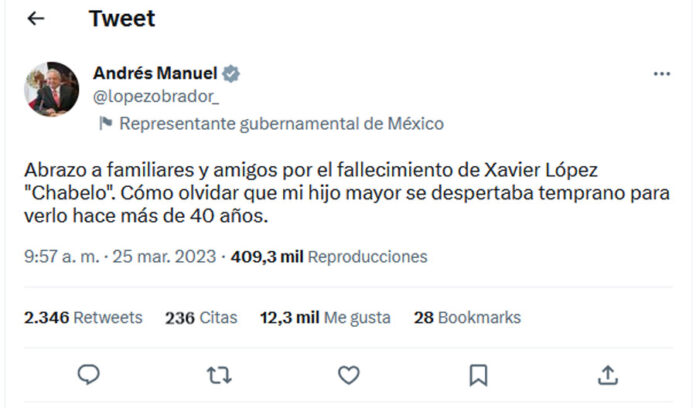
Task: Click the 409,3 mil Reproducciones count
Action: (x=329, y=257)
